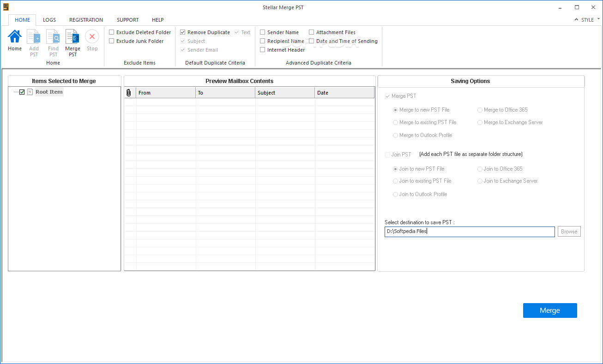Viewport: 603px width, 364px height.
Task: Click the Merge PST ribbon icon
Action: point(72,36)
